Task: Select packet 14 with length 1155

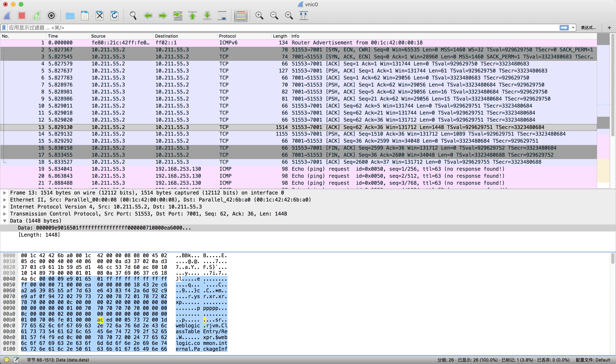Action: 298,134
